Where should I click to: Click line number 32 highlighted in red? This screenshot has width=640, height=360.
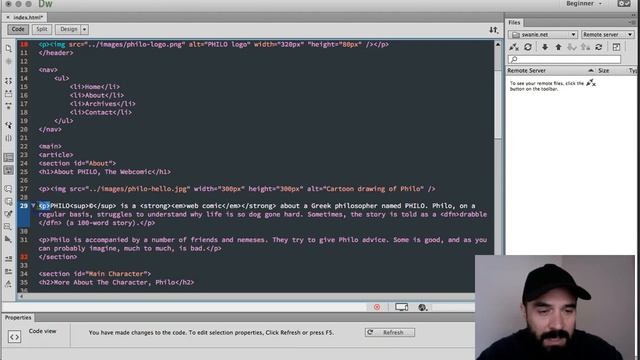click(24, 257)
